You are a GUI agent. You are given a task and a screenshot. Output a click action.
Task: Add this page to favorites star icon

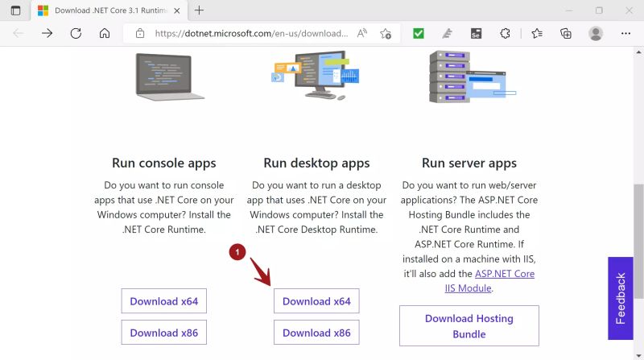(386, 33)
